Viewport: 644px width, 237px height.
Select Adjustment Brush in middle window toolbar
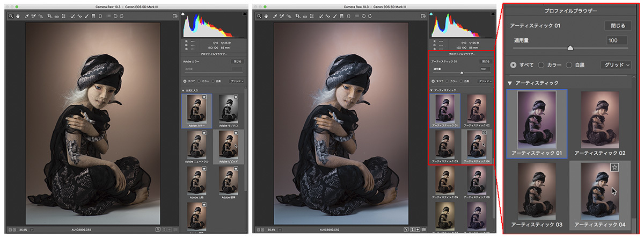(334, 17)
